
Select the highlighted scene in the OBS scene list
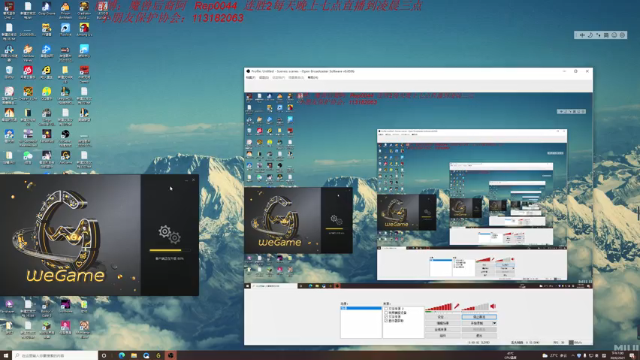(x=361, y=308)
